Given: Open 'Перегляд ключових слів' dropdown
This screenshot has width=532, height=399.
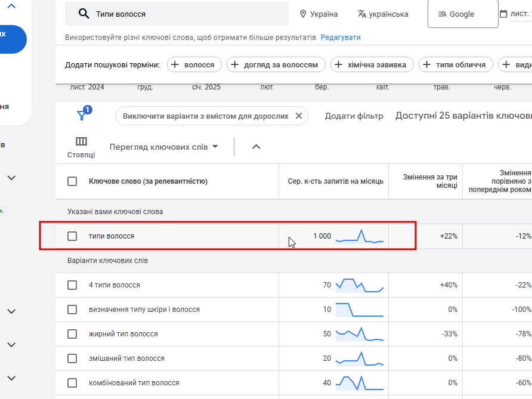Looking at the screenshot, I should click(x=164, y=147).
